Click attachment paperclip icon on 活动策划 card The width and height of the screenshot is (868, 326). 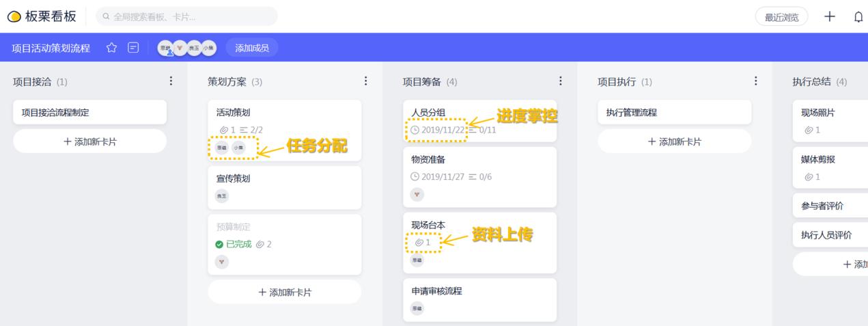(x=224, y=130)
